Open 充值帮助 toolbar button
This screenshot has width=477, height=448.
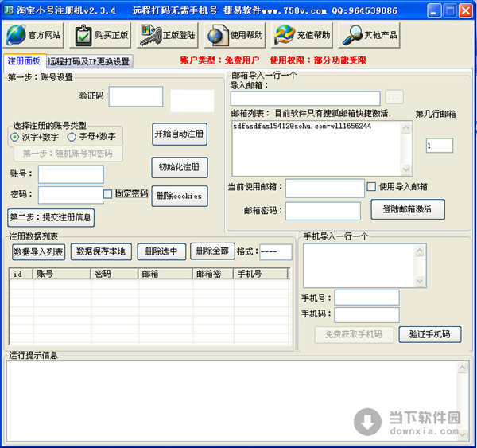tap(302, 35)
